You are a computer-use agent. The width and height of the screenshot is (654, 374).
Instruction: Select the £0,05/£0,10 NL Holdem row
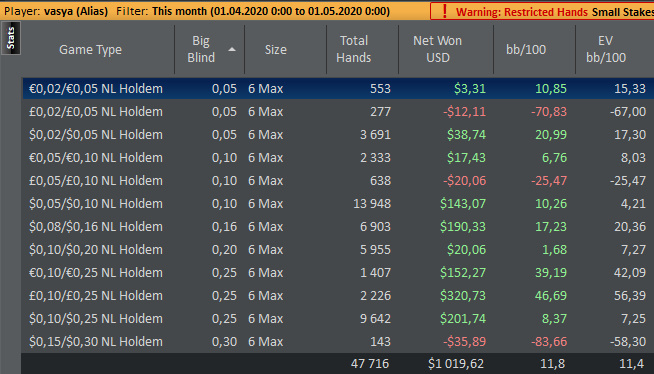pos(338,180)
